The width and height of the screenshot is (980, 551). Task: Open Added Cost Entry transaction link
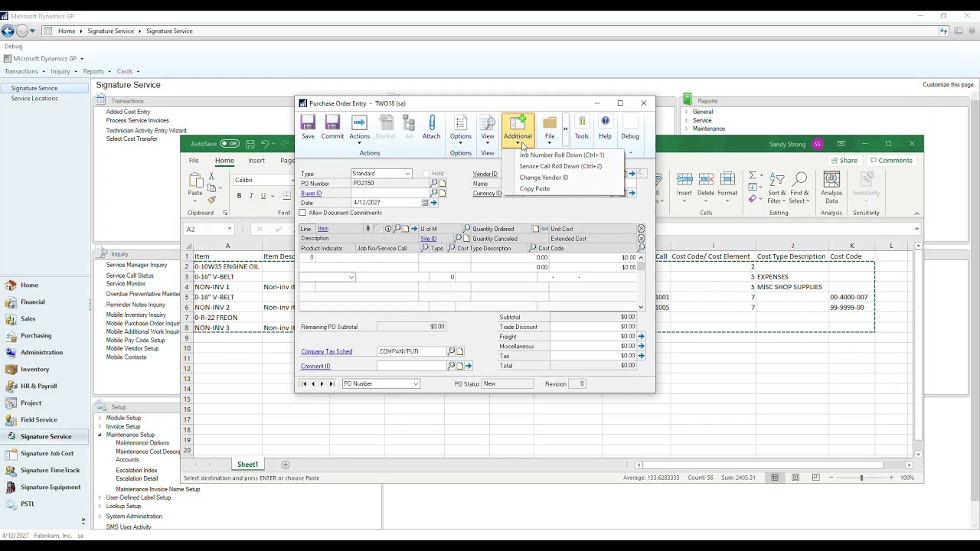128,112
